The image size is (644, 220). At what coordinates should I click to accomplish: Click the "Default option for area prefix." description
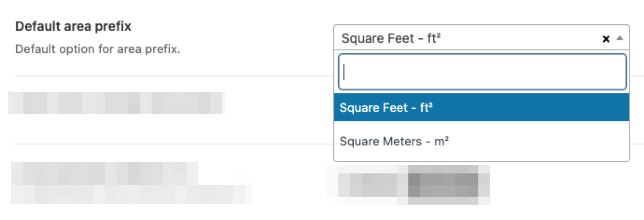98,49
